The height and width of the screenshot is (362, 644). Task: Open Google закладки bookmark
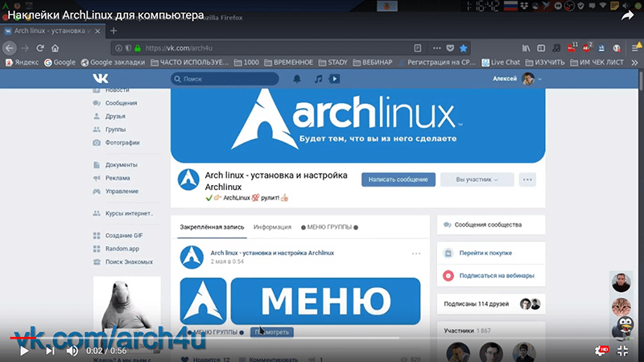click(x=113, y=63)
